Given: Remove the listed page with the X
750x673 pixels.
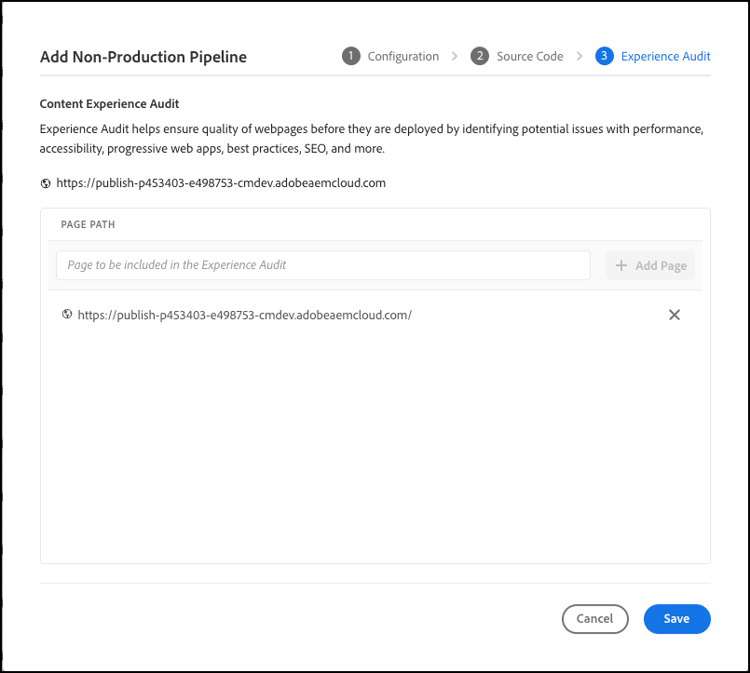Looking at the screenshot, I should coord(674,315).
